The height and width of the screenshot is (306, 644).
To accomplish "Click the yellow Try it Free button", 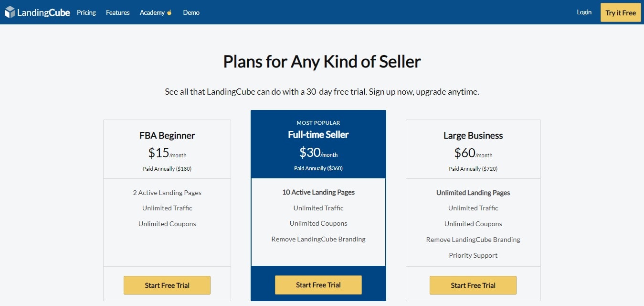I will [621, 12].
